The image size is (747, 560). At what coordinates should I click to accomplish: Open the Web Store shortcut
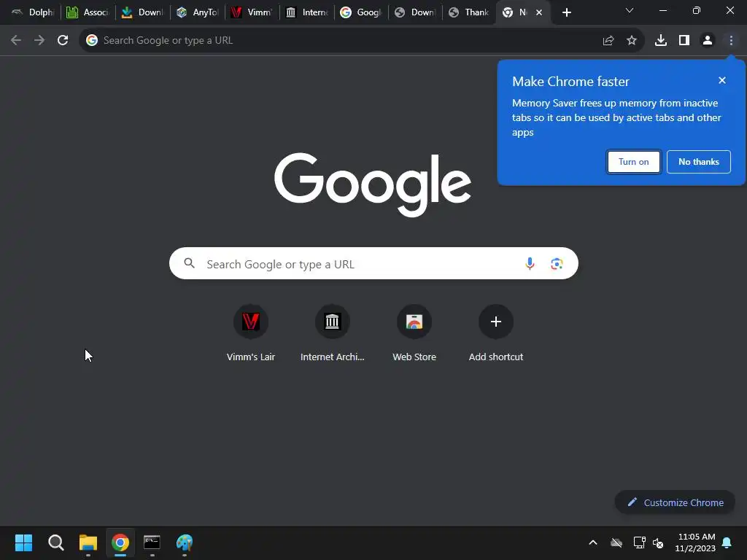(x=414, y=332)
